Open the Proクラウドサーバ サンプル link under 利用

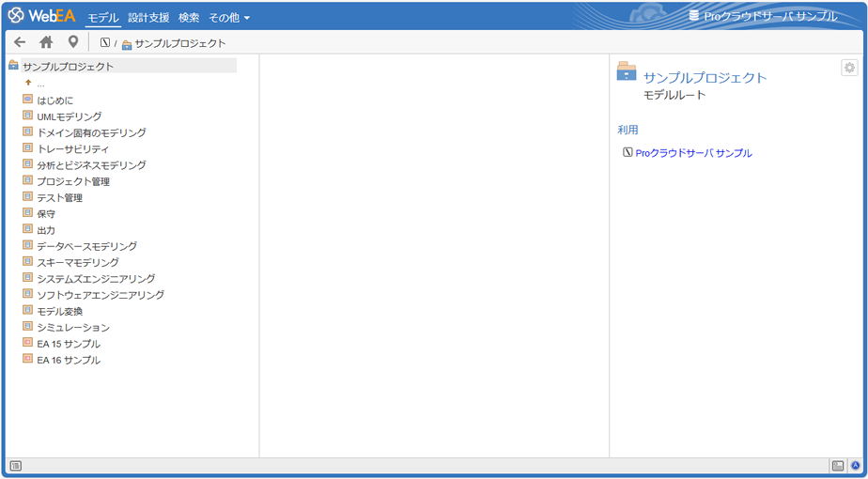[x=693, y=153]
